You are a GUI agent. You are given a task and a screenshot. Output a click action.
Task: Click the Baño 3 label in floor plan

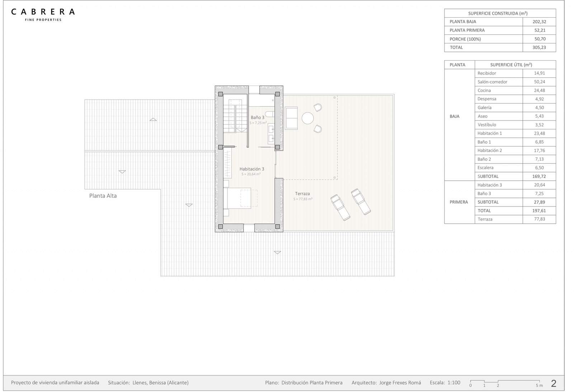point(257,118)
